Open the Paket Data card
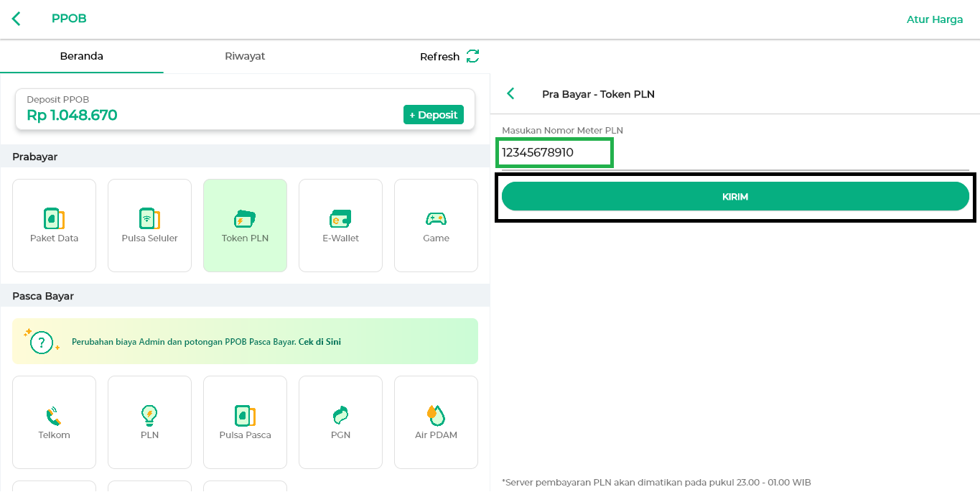This screenshot has width=980, height=492. point(54,226)
